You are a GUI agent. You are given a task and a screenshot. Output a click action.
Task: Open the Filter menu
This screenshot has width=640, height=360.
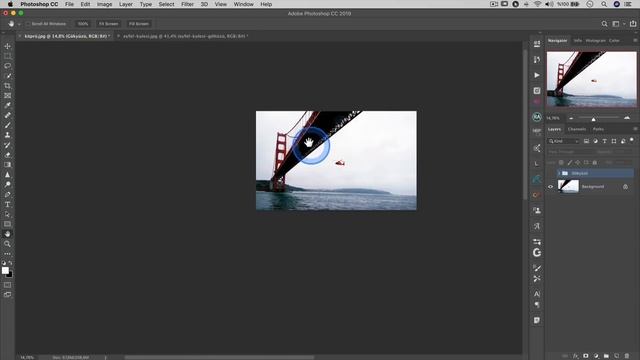coord(187,4)
